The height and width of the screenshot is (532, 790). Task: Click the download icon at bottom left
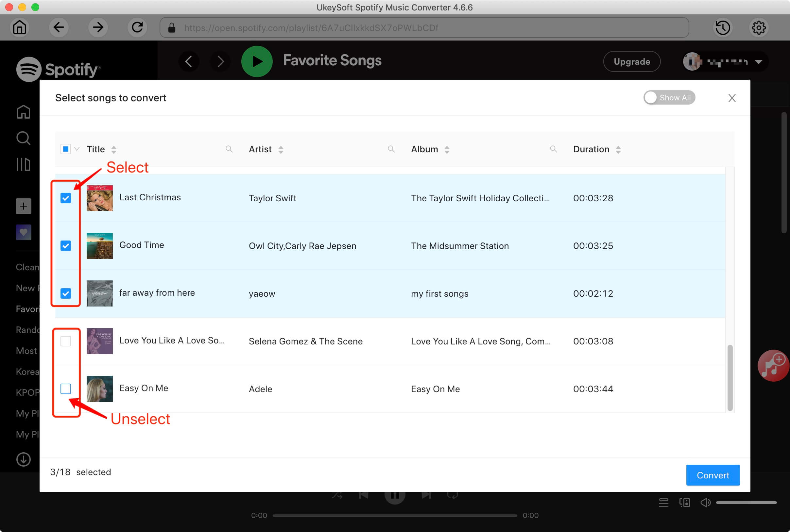(23, 459)
